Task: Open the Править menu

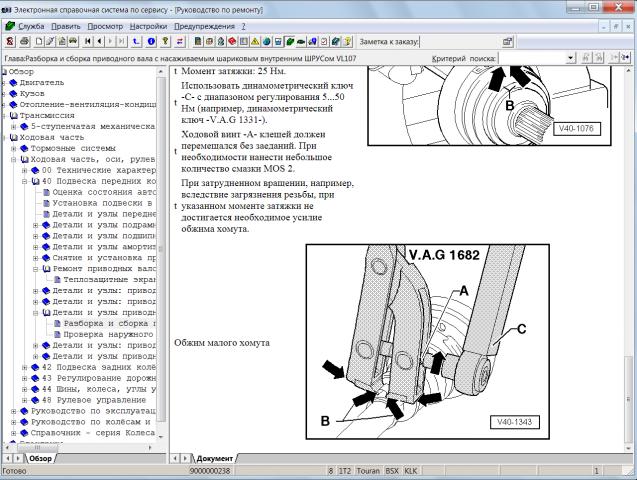Action: tap(66, 26)
